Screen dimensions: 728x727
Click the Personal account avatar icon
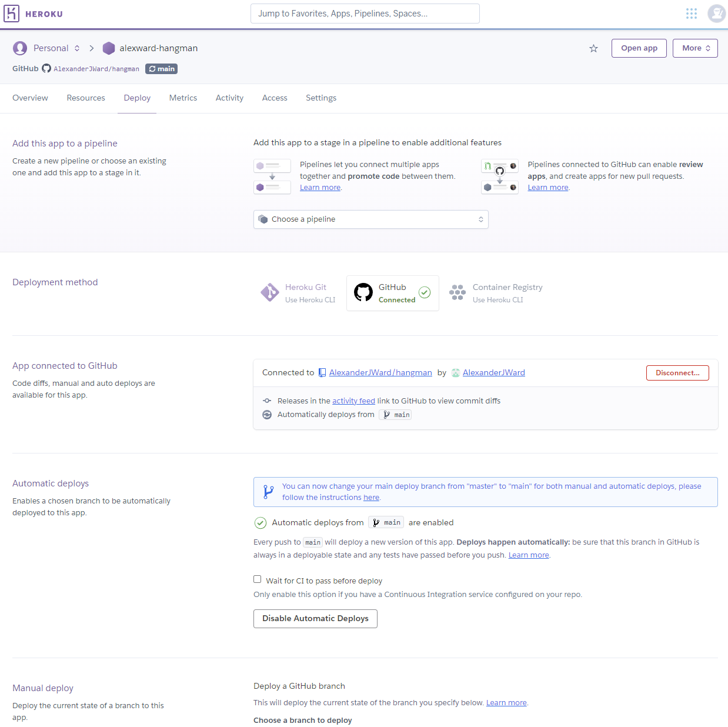[x=20, y=48]
